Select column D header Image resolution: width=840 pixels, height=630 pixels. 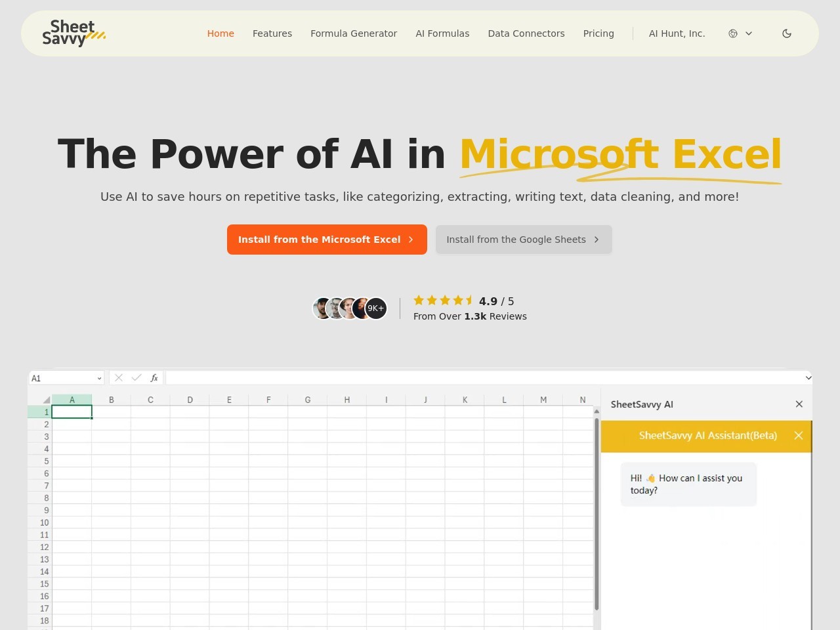(190, 400)
